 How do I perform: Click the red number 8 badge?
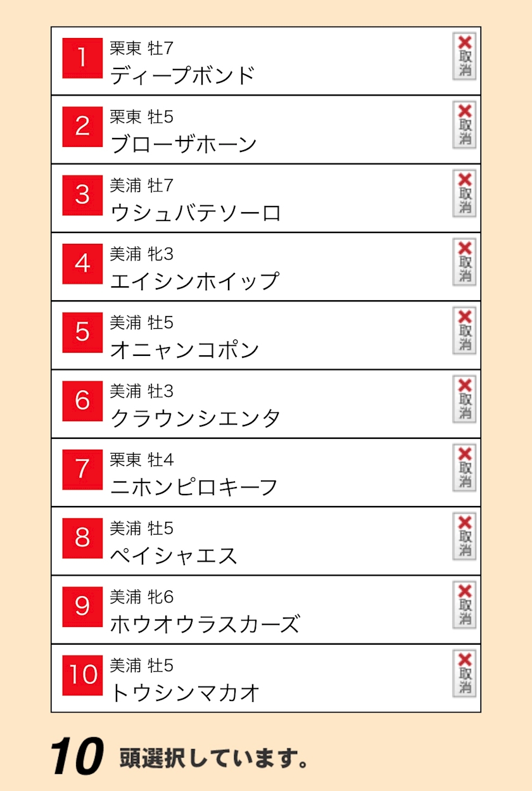coord(82,538)
